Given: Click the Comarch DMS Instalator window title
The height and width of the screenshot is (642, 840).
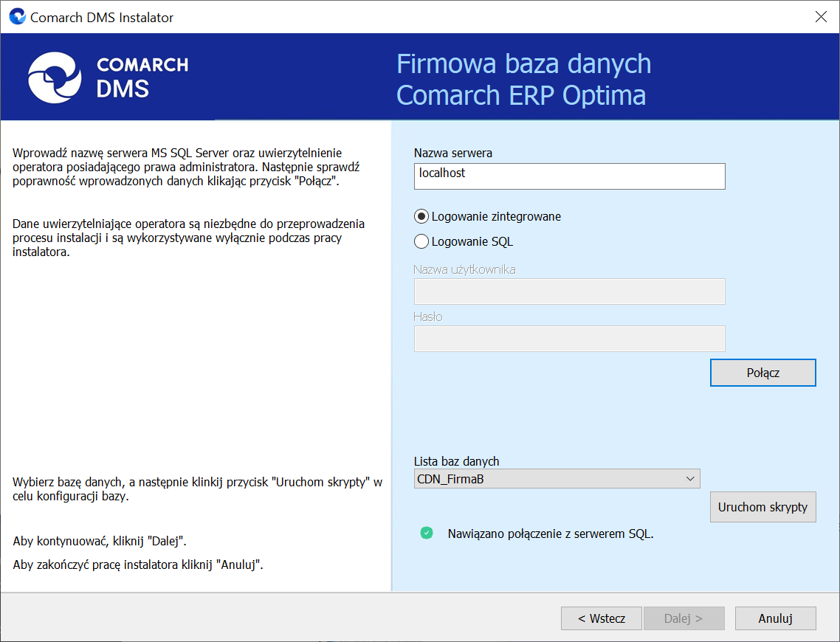Looking at the screenshot, I should point(102,17).
